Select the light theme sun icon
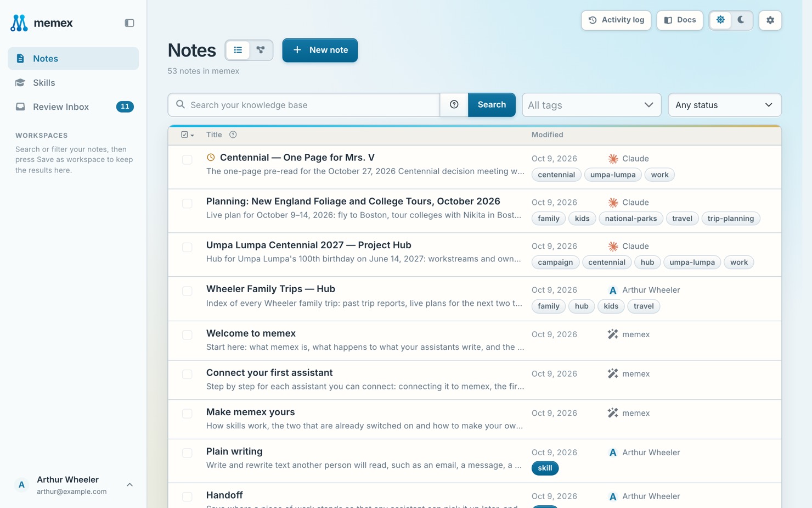Image resolution: width=812 pixels, height=508 pixels. coord(720,20)
